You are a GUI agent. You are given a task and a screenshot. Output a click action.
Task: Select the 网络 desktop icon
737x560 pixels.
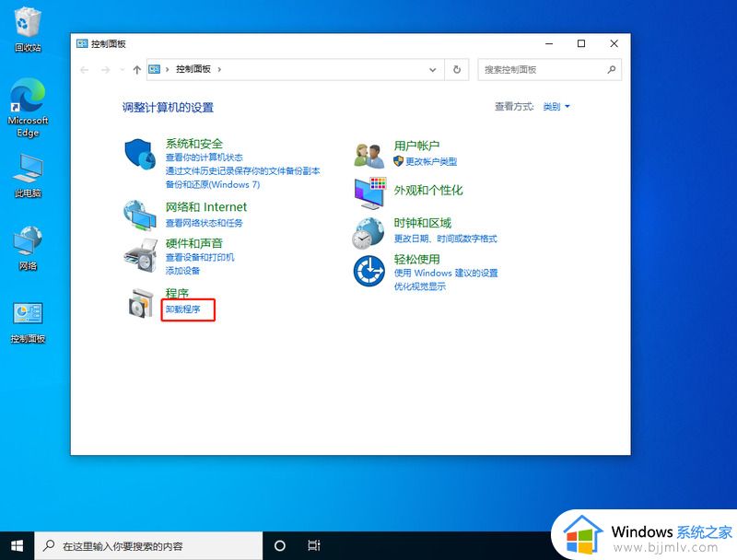pyautogui.click(x=28, y=248)
